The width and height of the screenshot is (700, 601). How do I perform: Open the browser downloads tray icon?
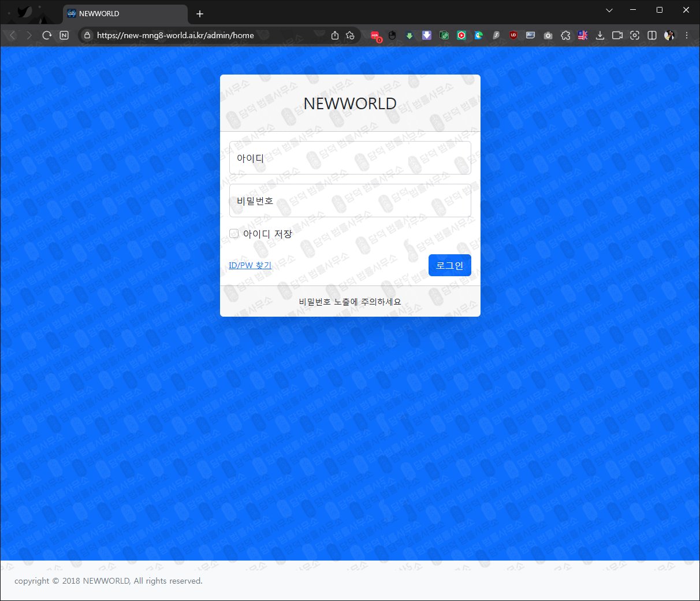click(x=600, y=35)
